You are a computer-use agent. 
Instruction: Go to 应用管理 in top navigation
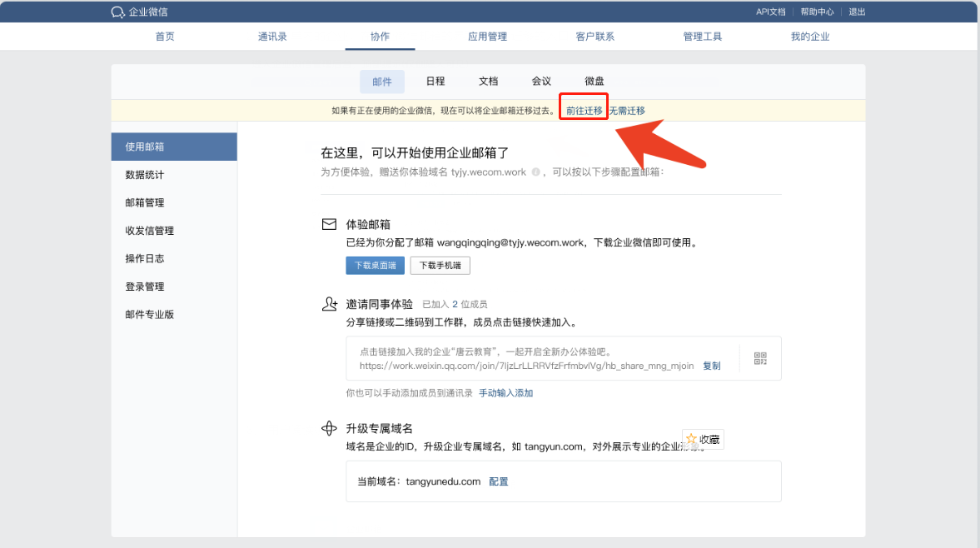pyautogui.click(x=487, y=37)
